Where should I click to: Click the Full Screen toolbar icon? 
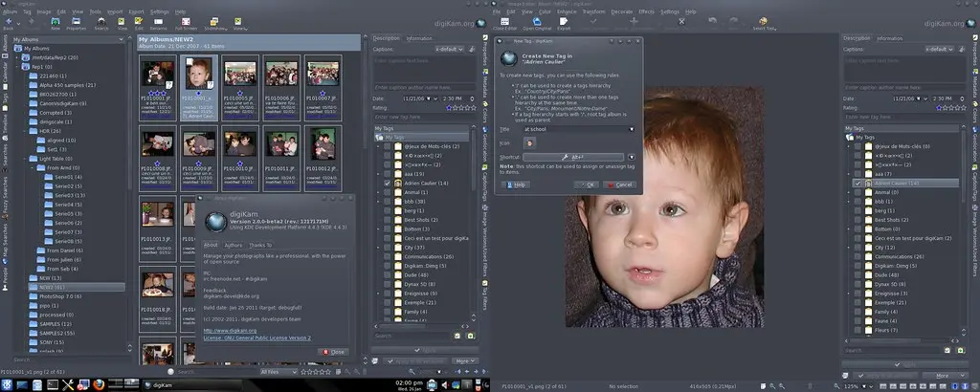187,21
